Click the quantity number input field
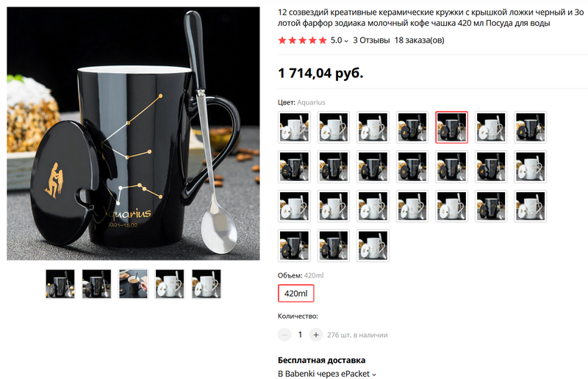This screenshot has height=379, width=588. click(x=300, y=335)
